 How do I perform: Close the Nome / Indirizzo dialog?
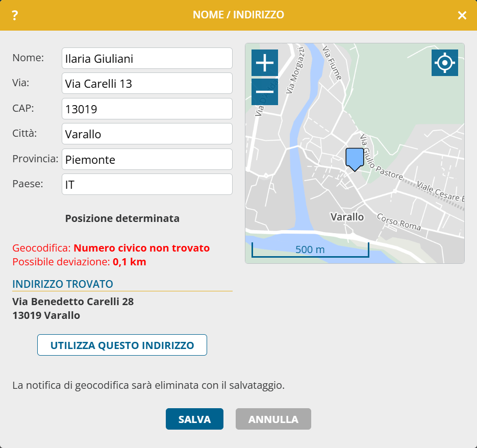click(462, 15)
